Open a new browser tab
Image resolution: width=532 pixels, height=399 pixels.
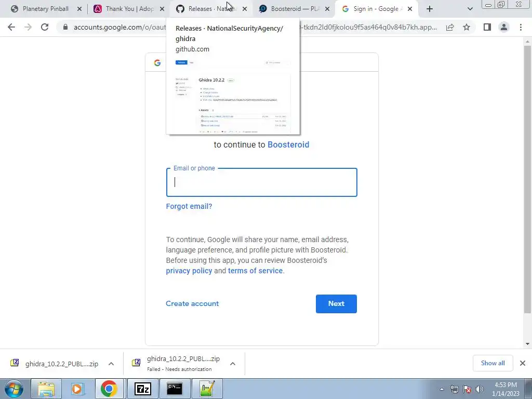pos(430,9)
